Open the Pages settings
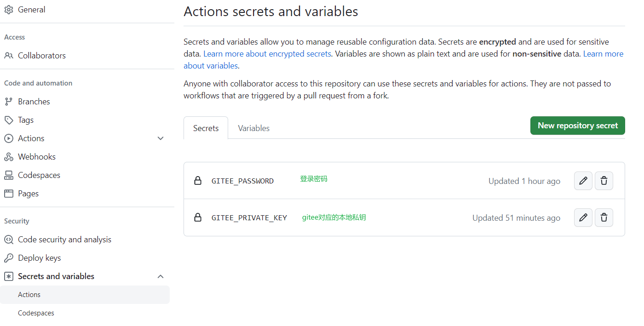This screenshot has height=326, width=644. pyautogui.click(x=28, y=194)
